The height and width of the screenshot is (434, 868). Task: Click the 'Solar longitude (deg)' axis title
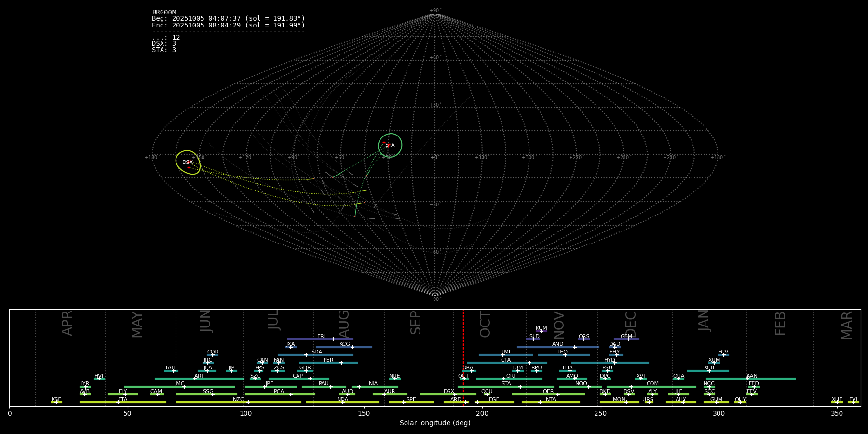click(435, 423)
